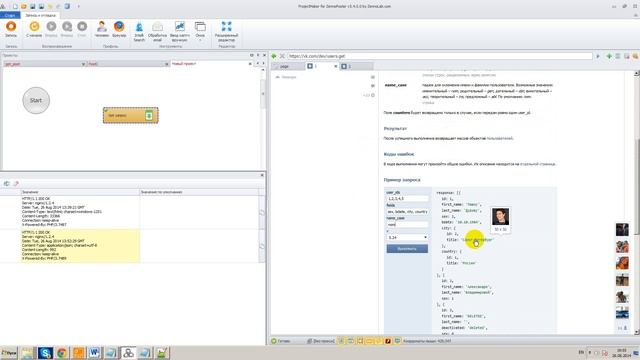Click the Start node on canvas

point(36,100)
